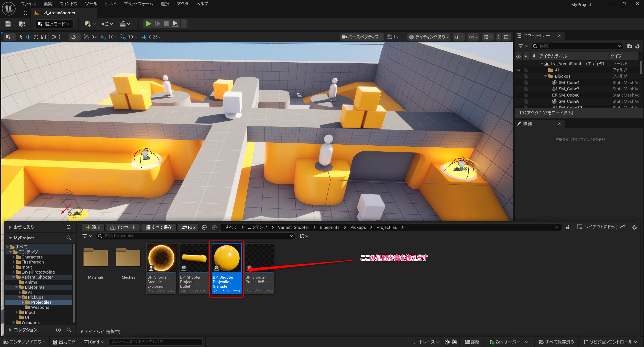
Task: Select BP_ShooterProjectile_Bullet thumbnail
Action: point(194,257)
